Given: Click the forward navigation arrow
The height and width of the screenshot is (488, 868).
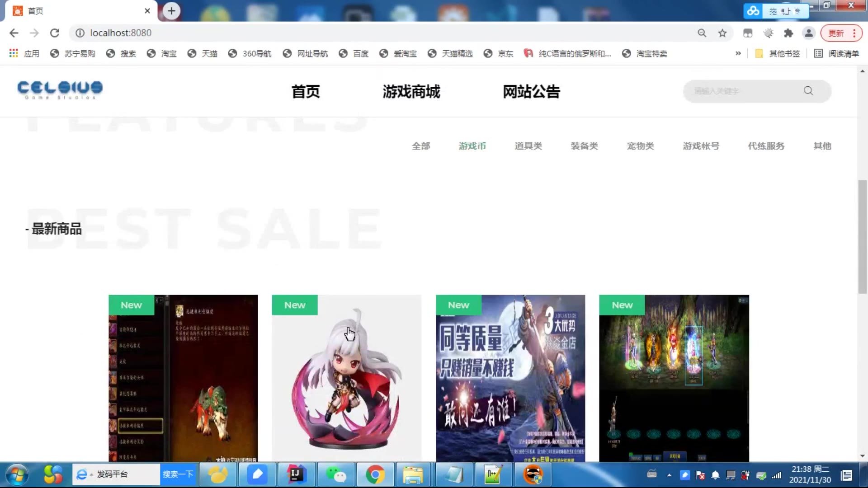Looking at the screenshot, I should tap(34, 33).
